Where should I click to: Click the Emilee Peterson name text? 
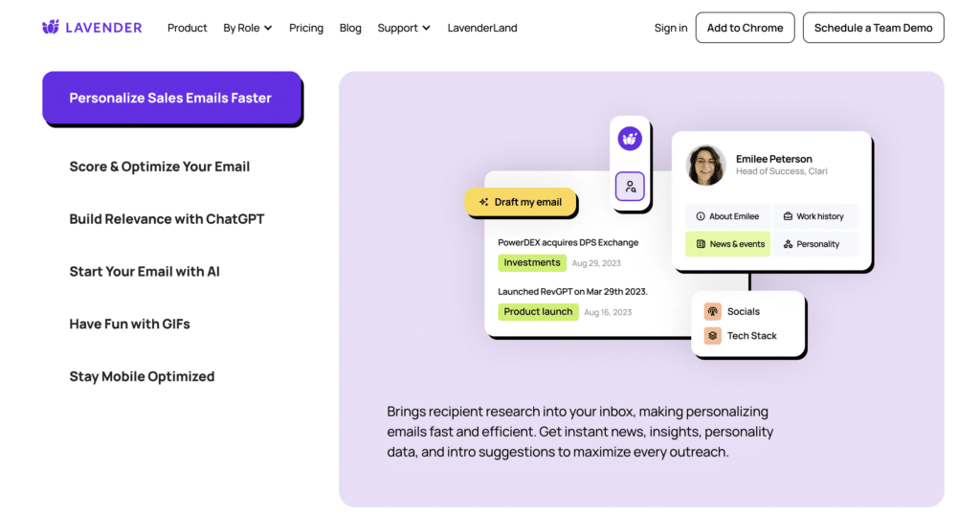point(773,159)
